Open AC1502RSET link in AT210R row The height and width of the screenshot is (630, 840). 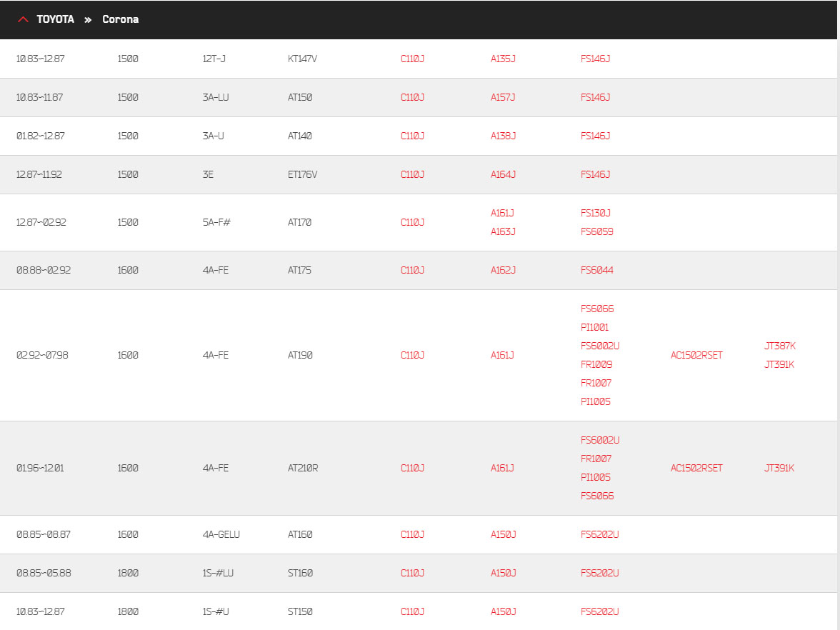pos(696,469)
